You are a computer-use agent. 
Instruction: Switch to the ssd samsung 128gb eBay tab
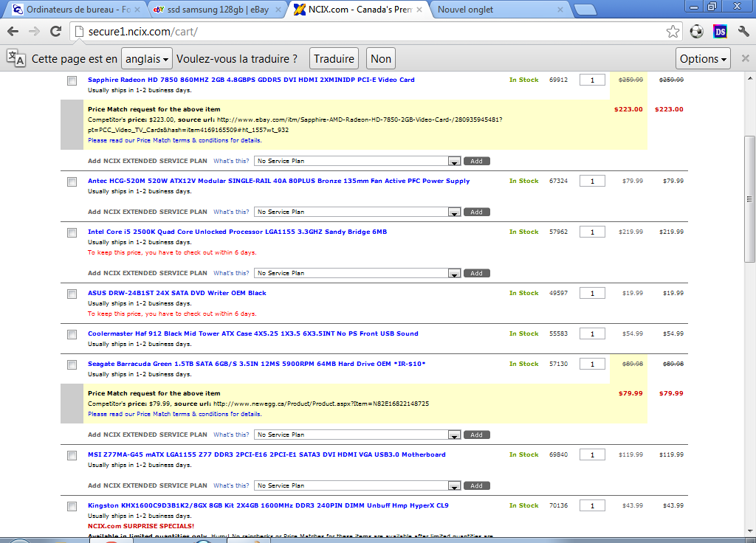210,10
